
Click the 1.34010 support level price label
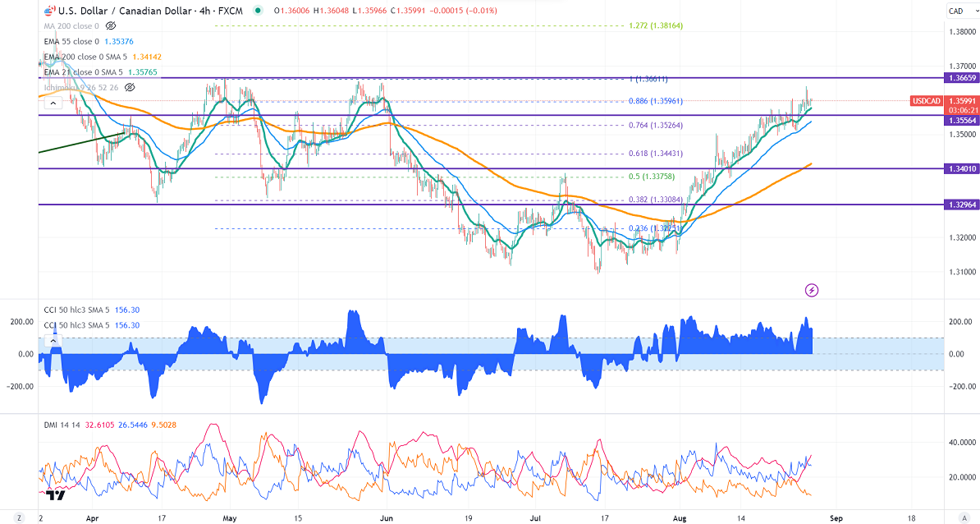click(962, 169)
